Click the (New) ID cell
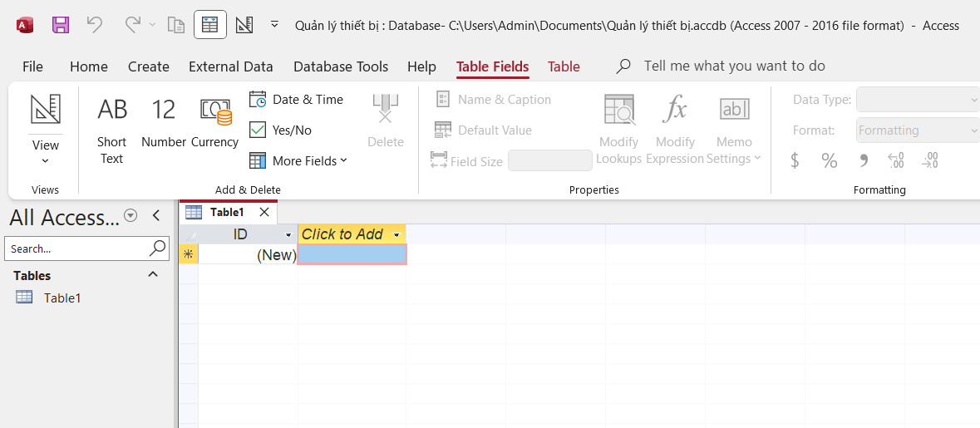The image size is (980, 428). (249, 254)
